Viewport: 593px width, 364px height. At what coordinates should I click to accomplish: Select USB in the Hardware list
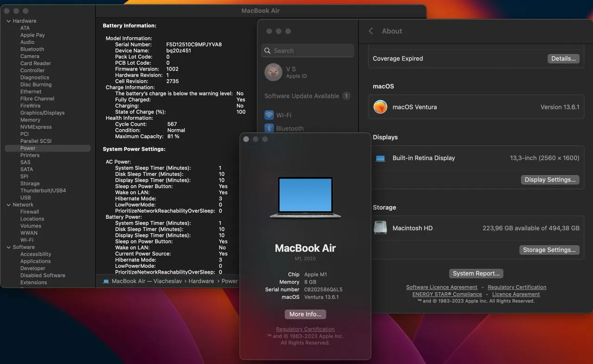click(25, 198)
